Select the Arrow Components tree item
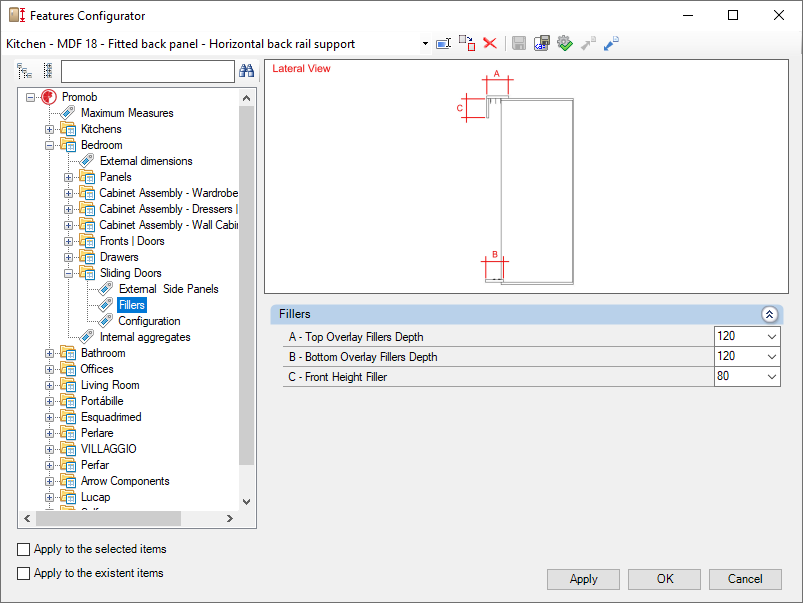Image resolution: width=803 pixels, height=603 pixels. pos(125,481)
